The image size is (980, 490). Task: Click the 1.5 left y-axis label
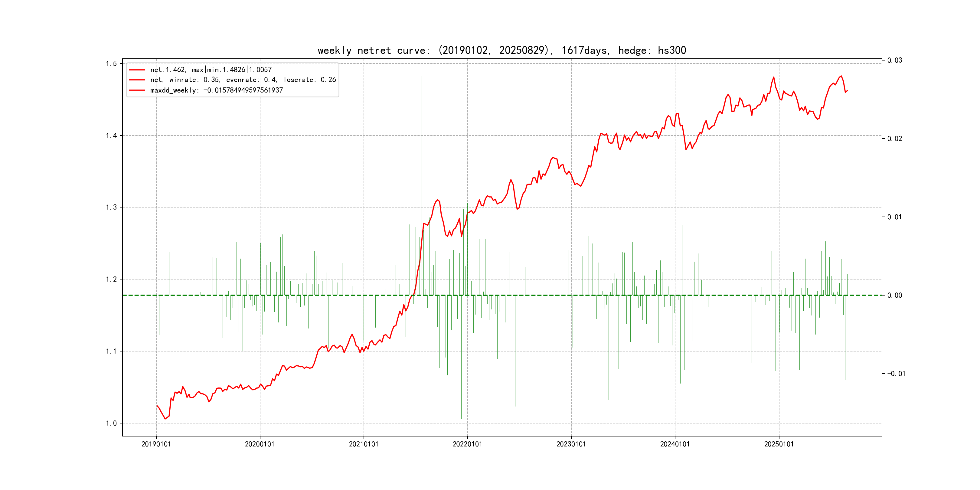pos(111,64)
